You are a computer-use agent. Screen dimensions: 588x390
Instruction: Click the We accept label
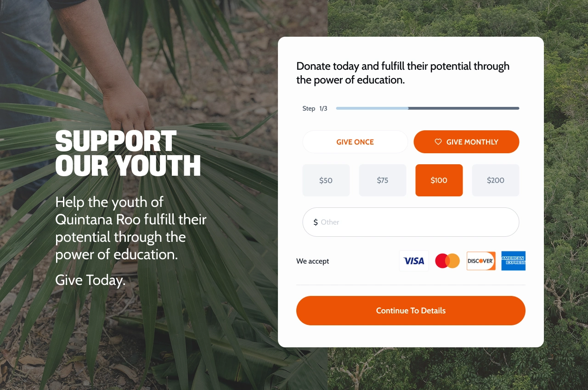313,261
